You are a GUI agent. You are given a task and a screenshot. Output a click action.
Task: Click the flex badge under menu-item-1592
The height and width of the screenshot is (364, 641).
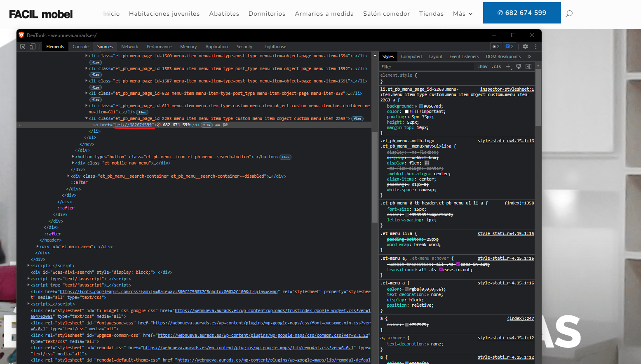pyautogui.click(x=96, y=75)
